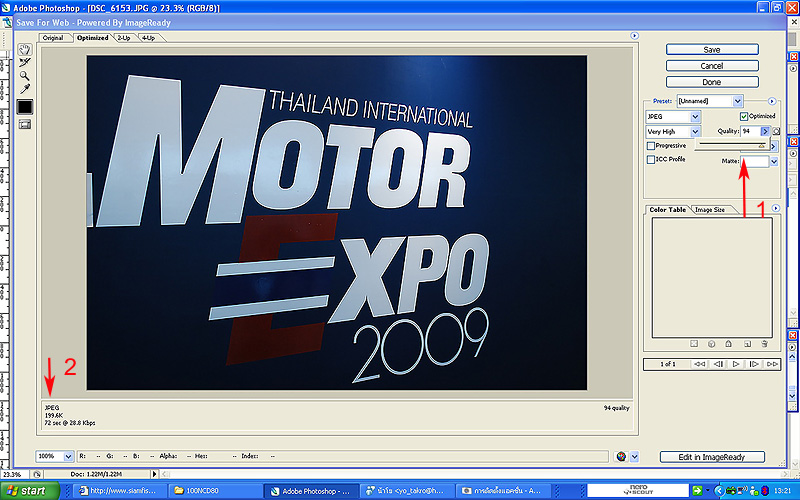800x500 pixels.
Task: Enable the Progressive checkbox
Action: click(x=651, y=146)
